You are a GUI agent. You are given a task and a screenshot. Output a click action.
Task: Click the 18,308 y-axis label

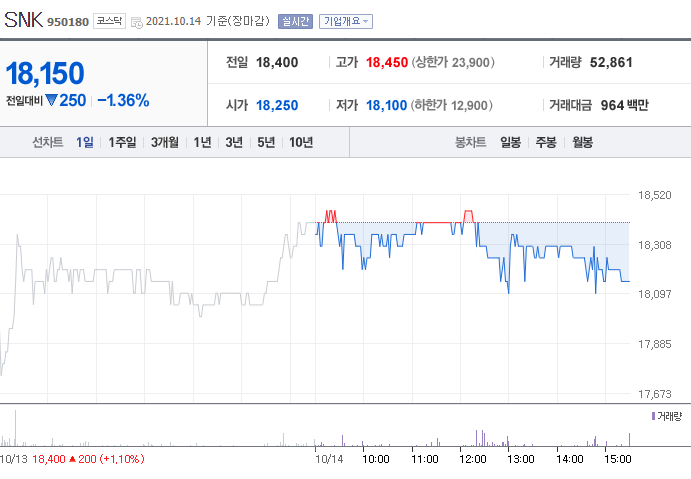pyautogui.click(x=654, y=245)
